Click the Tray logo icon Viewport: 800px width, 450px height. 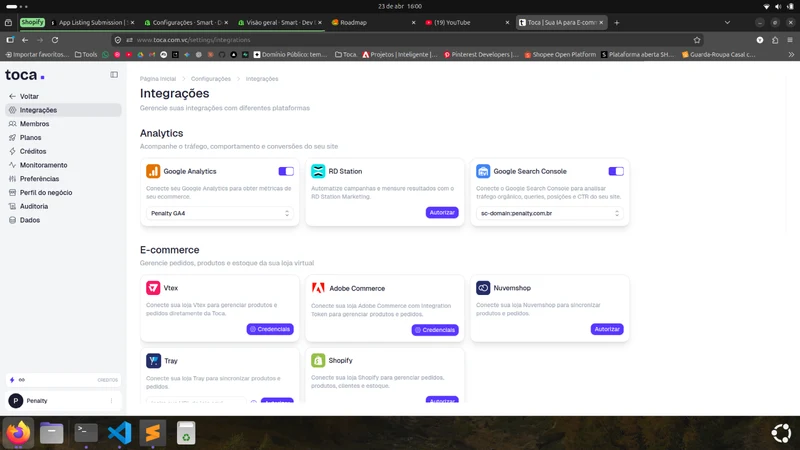click(153, 361)
